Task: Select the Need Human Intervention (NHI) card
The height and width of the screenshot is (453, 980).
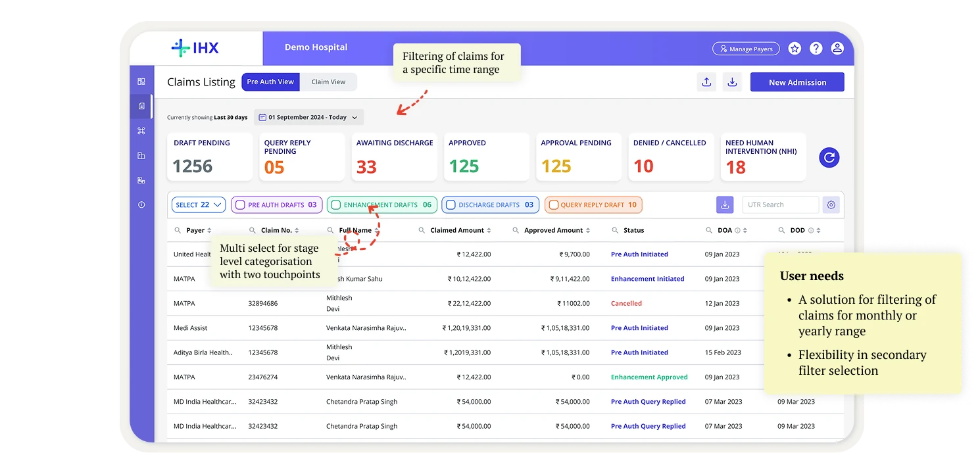Action: click(763, 156)
